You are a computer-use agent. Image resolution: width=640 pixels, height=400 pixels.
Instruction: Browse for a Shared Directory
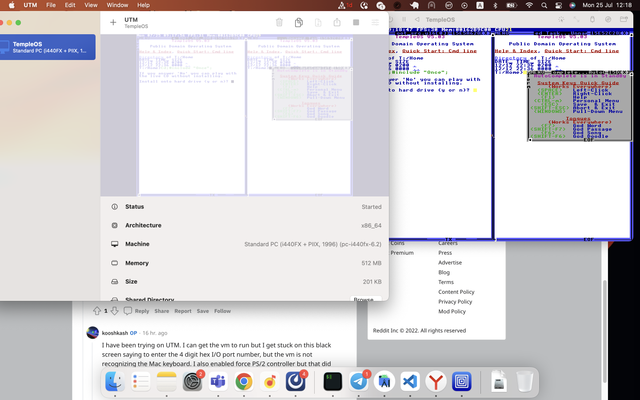366,299
